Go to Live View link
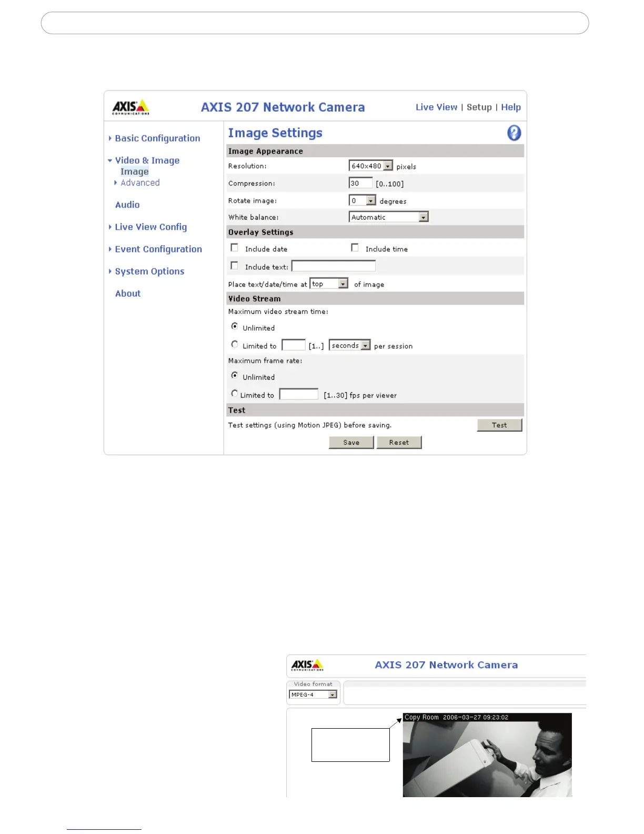Image resolution: width=644 pixels, height=834 pixels. coord(436,107)
